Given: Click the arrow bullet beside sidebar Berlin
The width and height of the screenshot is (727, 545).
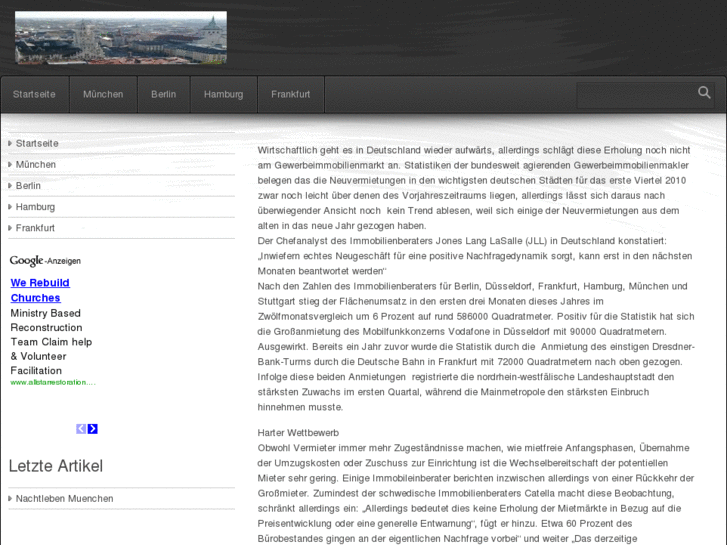Looking at the screenshot, I should pos(10,186).
